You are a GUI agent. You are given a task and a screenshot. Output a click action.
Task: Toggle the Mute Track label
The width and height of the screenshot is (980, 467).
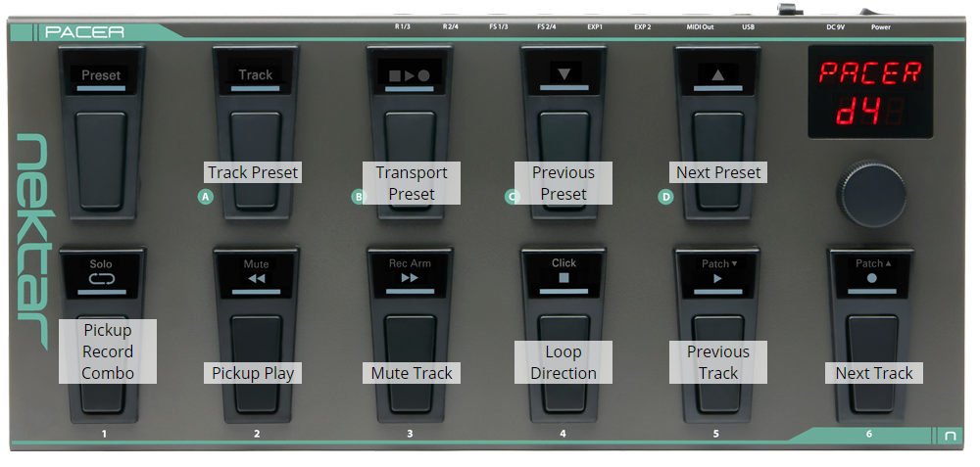click(411, 373)
